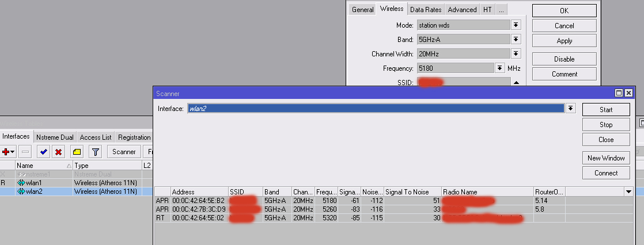Select the nstreme1 interface row

click(77, 174)
